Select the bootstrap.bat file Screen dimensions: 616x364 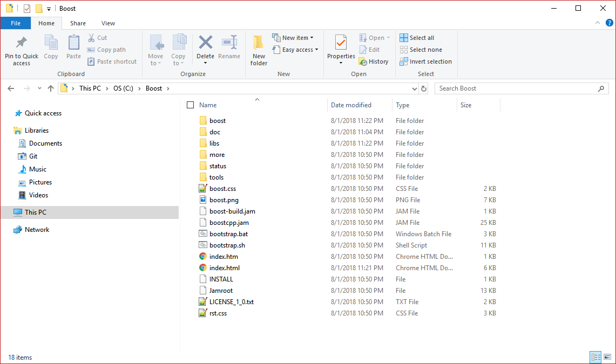[x=229, y=234]
